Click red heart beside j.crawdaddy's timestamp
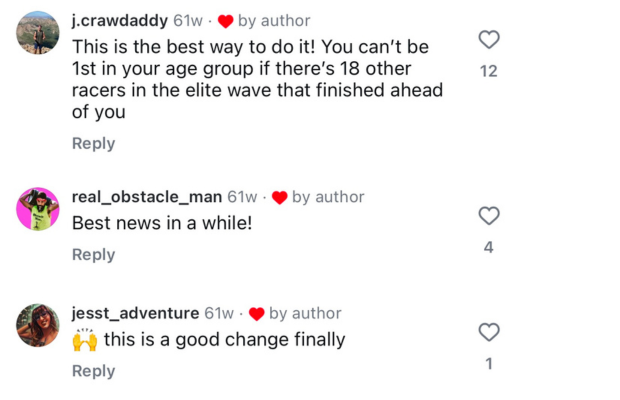 point(225,21)
